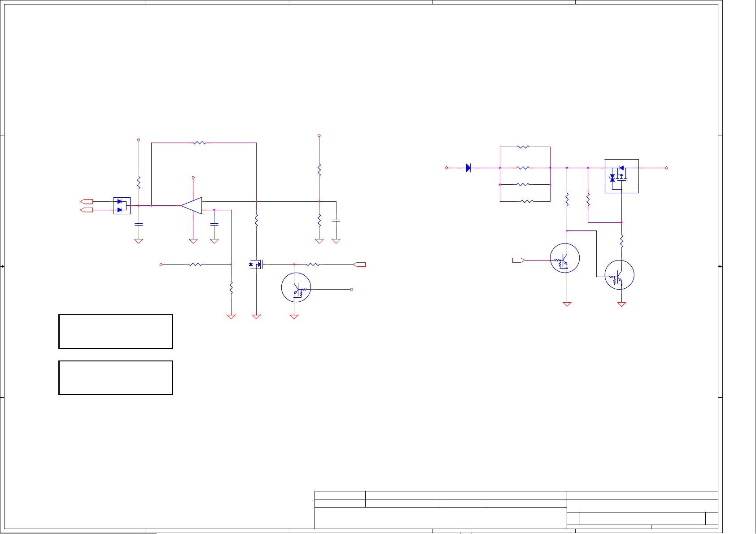
Task: Select the off-page port right of the MOSFET gate resistor
Action: click(359, 265)
